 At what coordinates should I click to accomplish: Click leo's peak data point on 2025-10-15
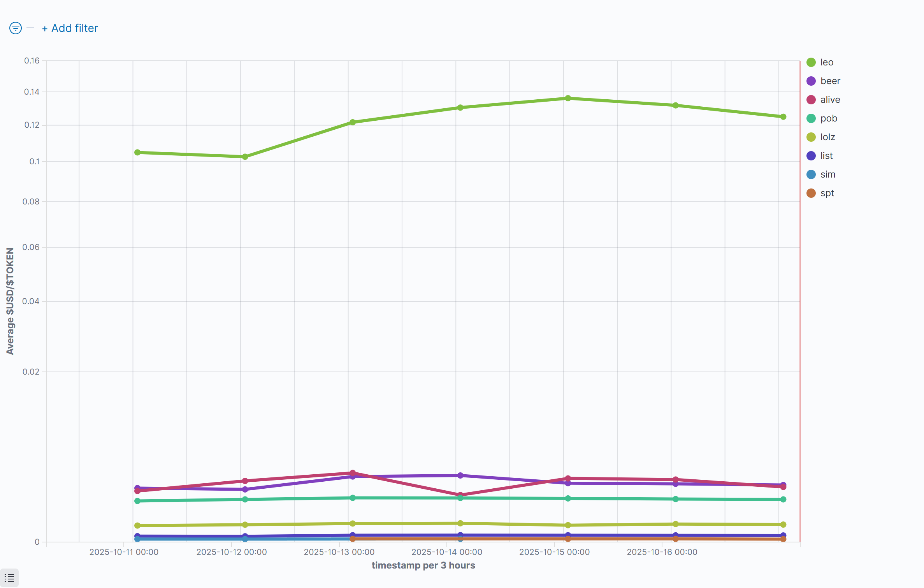pyautogui.click(x=568, y=98)
